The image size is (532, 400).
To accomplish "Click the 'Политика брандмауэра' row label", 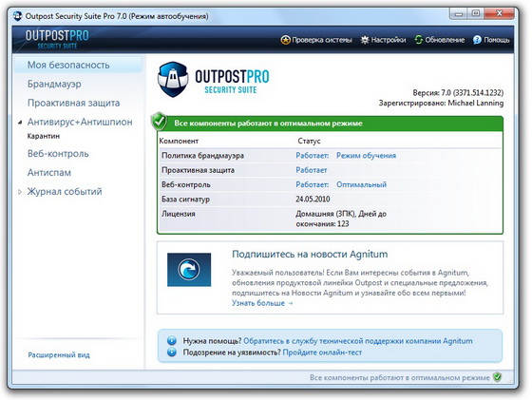I will point(202,156).
